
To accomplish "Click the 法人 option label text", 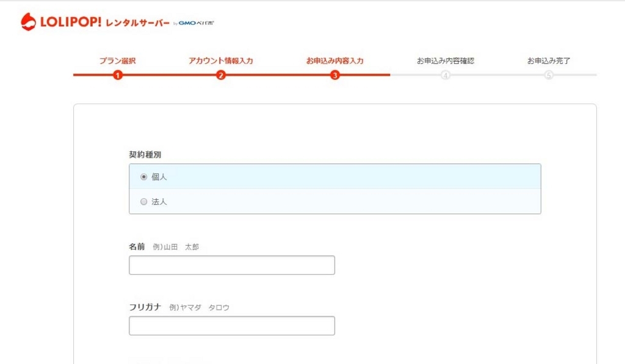I will [159, 202].
